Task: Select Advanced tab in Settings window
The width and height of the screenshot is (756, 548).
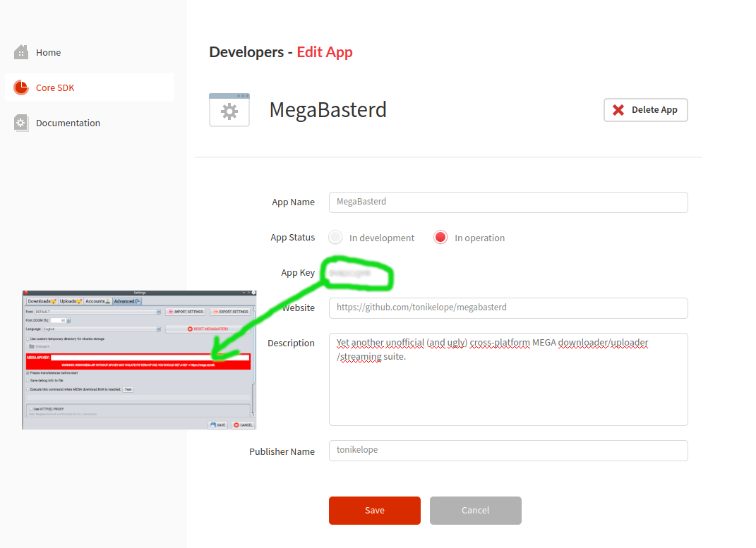Action: (x=127, y=301)
